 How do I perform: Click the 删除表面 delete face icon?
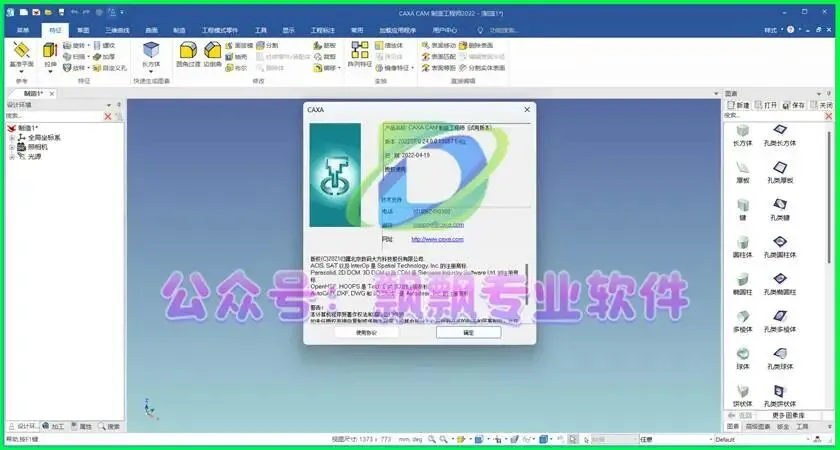coord(463,46)
